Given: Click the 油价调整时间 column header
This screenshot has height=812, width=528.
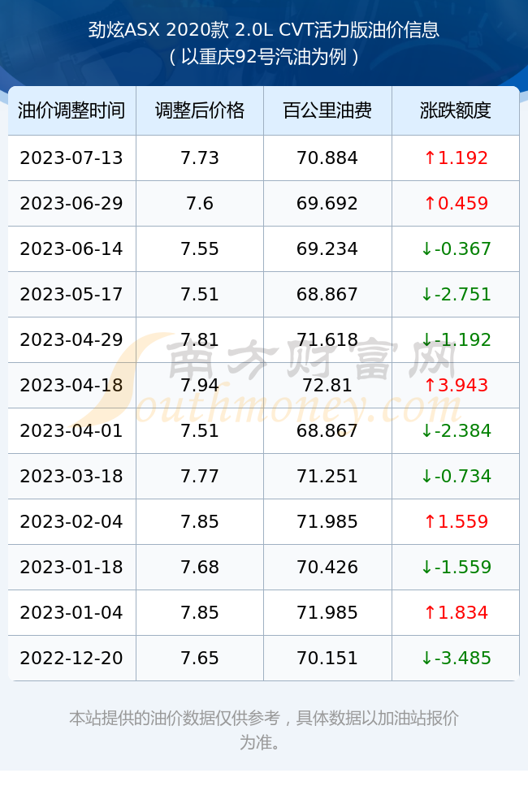Looking at the screenshot, I should click(71, 110).
